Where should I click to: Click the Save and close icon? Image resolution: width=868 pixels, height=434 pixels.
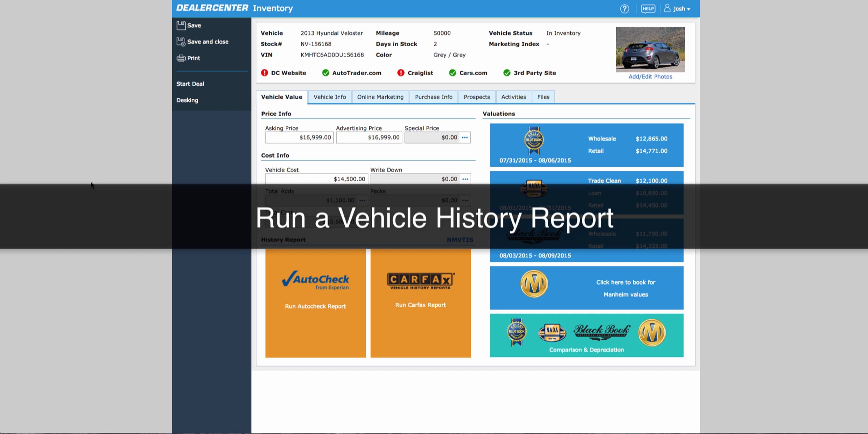[181, 42]
